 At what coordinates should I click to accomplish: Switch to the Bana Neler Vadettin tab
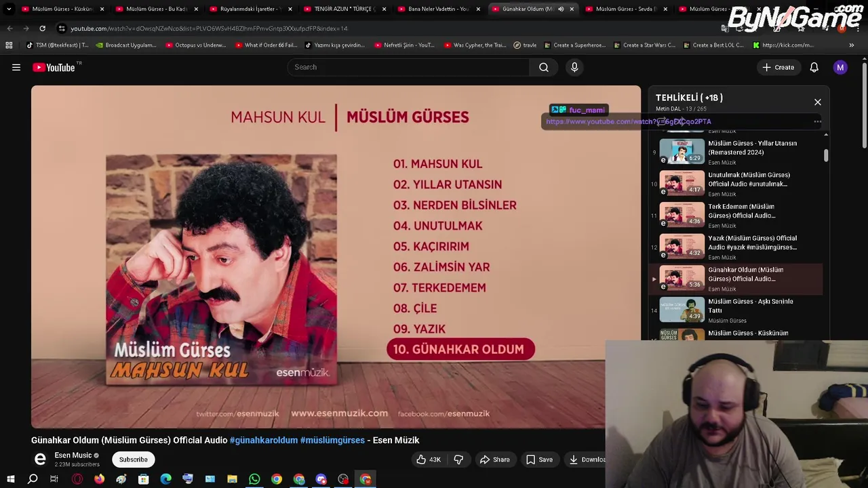click(x=437, y=9)
